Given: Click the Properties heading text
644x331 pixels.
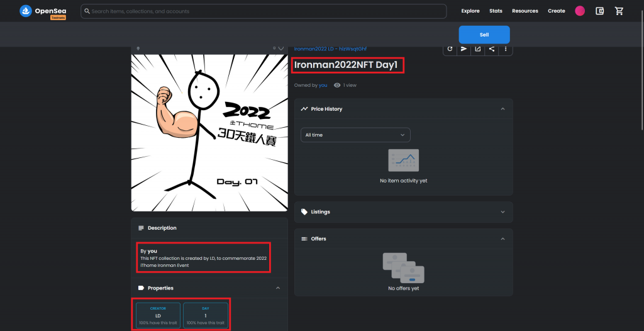Looking at the screenshot, I should click(x=160, y=288).
